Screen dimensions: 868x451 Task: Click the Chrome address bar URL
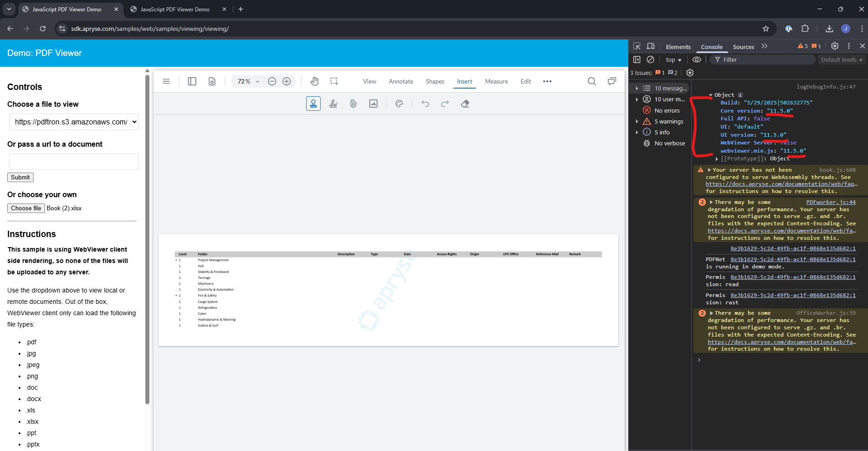pyautogui.click(x=150, y=29)
